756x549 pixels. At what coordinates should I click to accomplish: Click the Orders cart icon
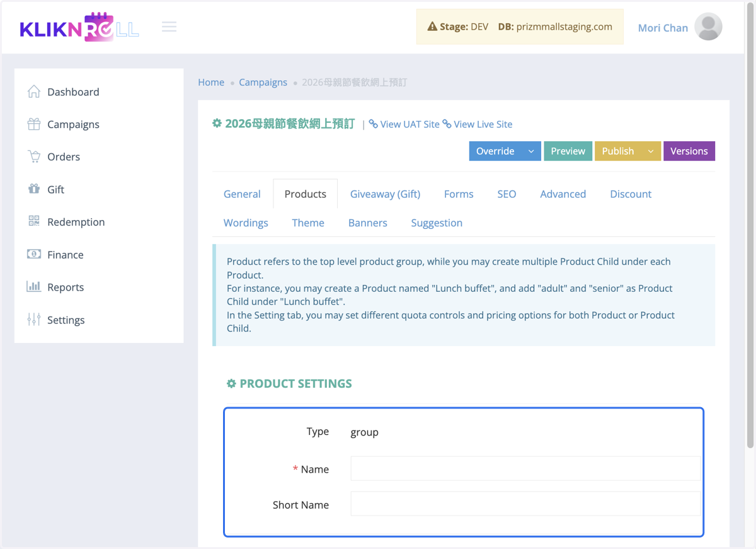coord(34,156)
